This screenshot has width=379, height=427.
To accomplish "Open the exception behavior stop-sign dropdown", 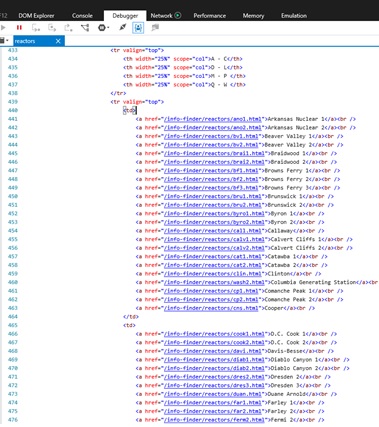I will [x=104, y=28].
